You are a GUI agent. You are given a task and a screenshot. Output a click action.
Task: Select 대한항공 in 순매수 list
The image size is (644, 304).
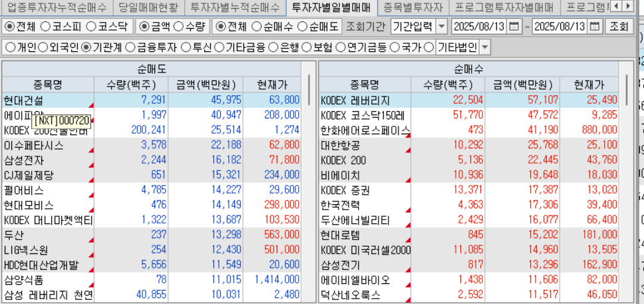(x=468, y=146)
